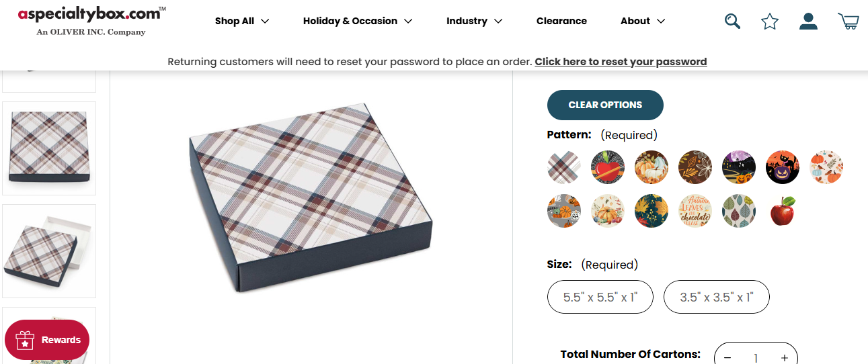
Task: Open the Industry dropdown menu
Action: (474, 21)
